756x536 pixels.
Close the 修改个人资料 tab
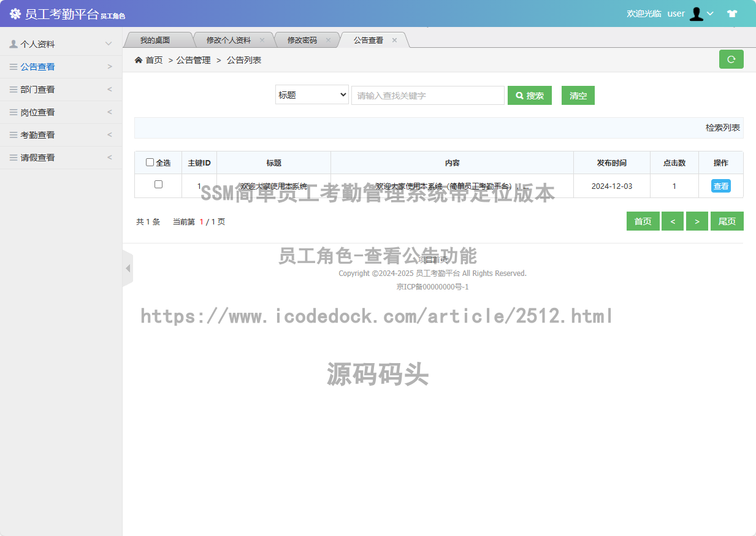coord(262,40)
